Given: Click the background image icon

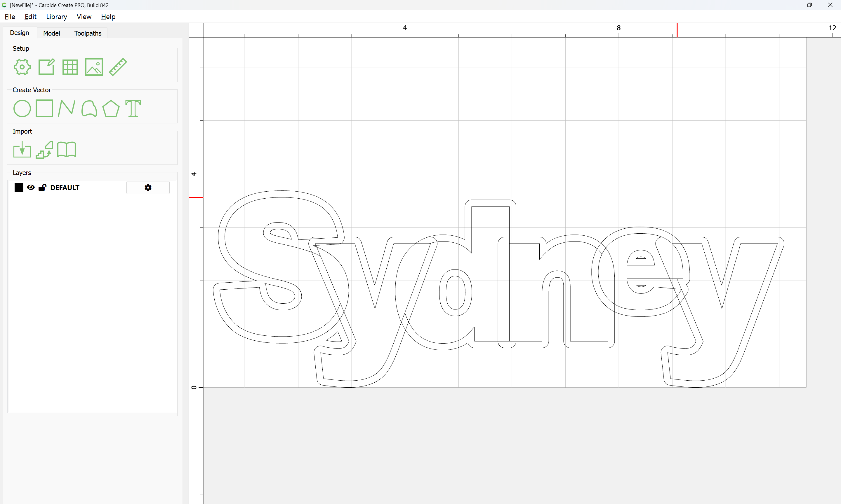Looking at the screenshot, I should coord(94,67).
